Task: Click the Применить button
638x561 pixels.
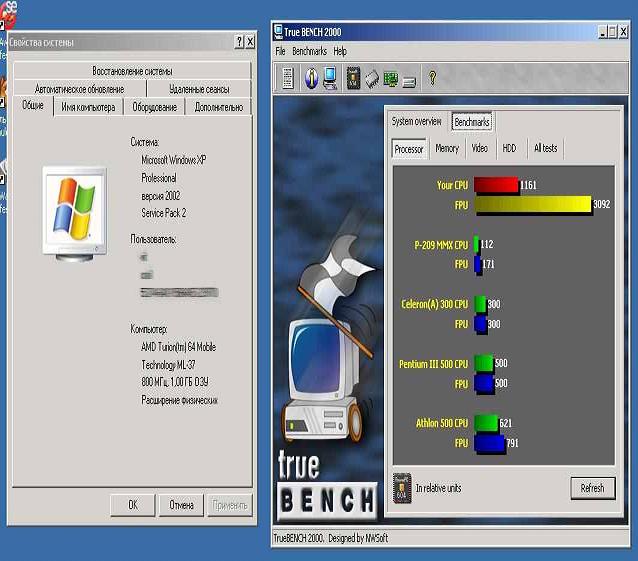Action: click(x=230, y=505)
